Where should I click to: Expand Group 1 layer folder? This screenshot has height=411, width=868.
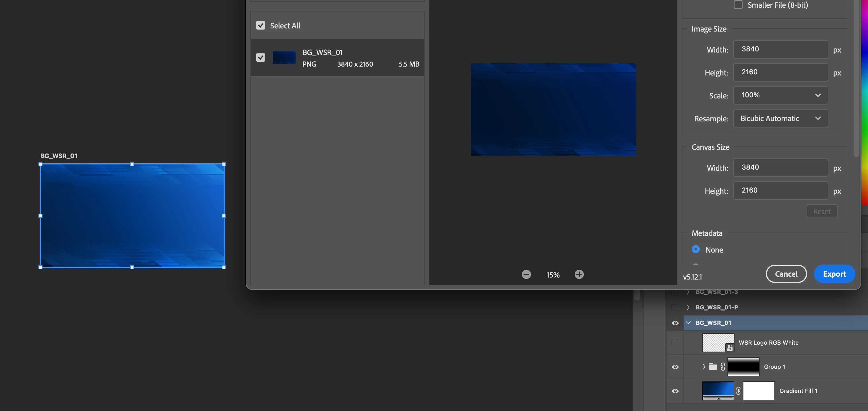pos(704,367)
